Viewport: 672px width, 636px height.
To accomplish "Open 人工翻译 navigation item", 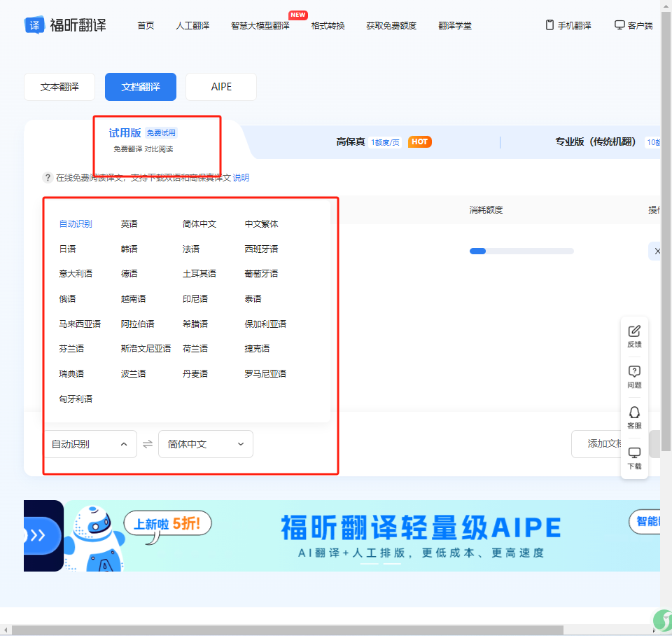I will [x=192, y=26].
